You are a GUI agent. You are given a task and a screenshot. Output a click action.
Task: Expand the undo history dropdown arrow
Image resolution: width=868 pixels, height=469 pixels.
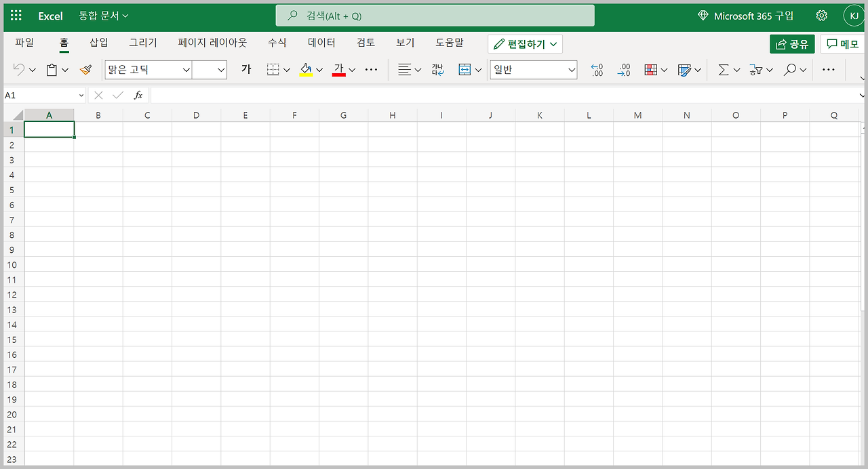32,70
